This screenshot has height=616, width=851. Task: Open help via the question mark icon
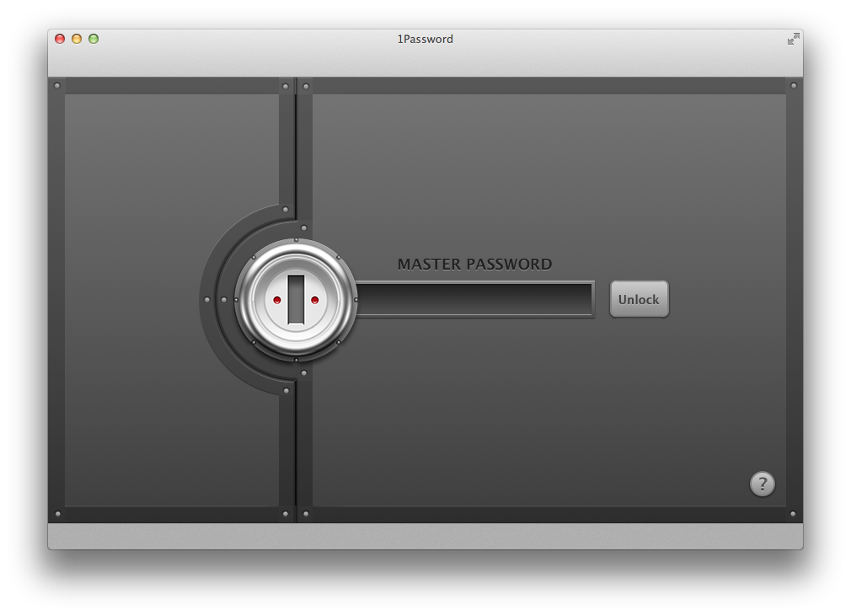[x=762, y=484]
